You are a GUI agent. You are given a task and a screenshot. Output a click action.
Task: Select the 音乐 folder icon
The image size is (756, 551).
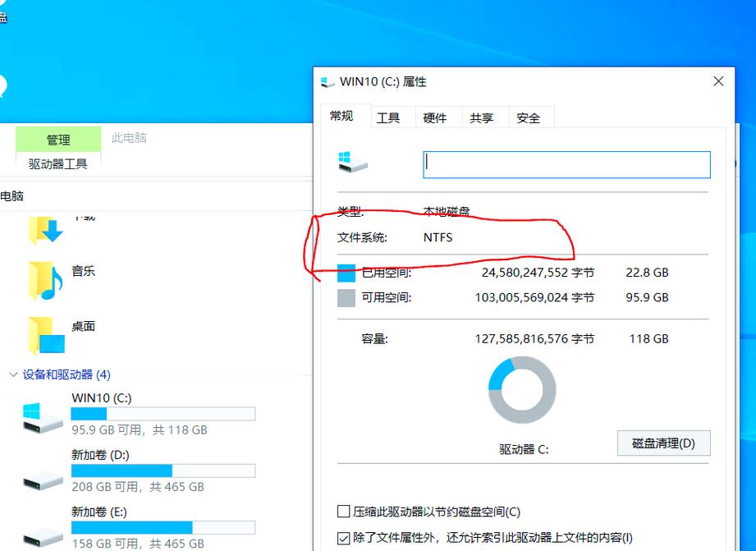pyautogui.click(x=46, y=281)
